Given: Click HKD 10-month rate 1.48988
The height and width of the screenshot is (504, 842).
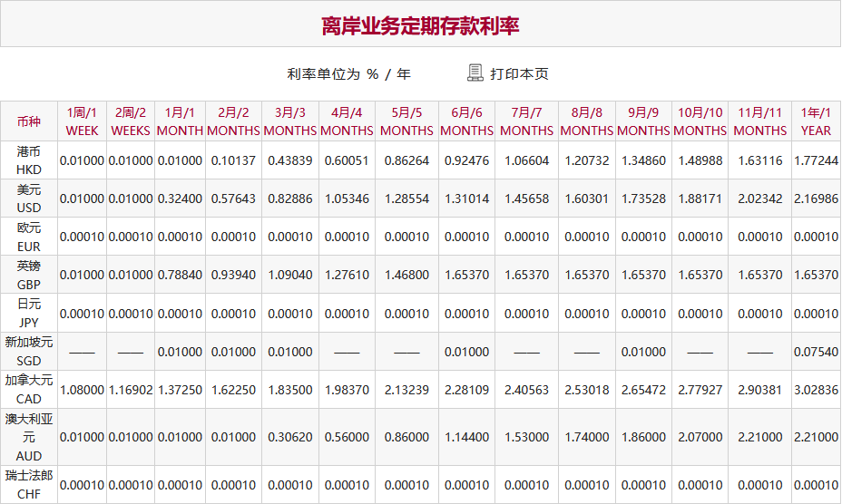Looking at the screenshot, I should click(x=700, y=160).
